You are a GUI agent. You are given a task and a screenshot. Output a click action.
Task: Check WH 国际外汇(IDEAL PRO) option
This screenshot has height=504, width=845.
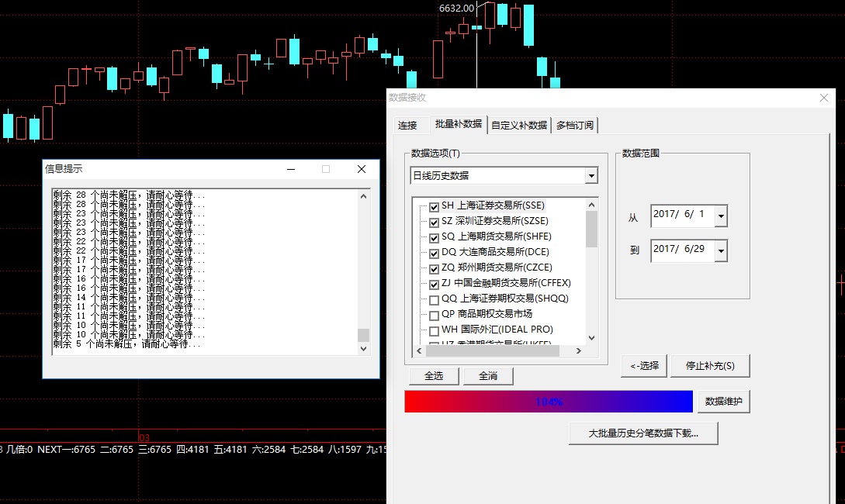(435, 331)
